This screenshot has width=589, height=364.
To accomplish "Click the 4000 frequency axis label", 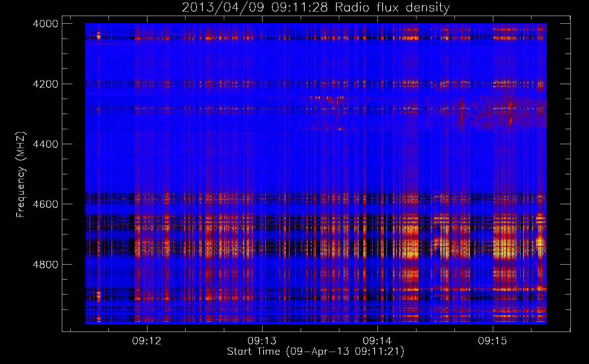I will 46,24.
